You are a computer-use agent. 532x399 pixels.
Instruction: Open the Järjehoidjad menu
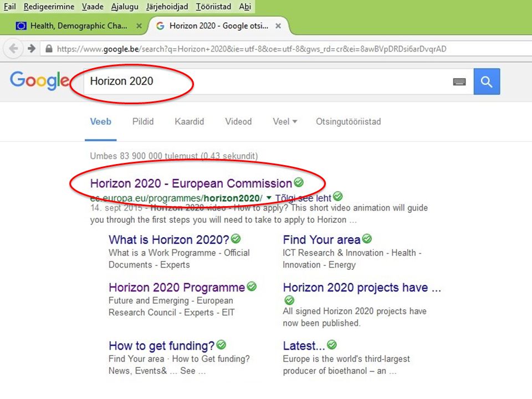167,7
